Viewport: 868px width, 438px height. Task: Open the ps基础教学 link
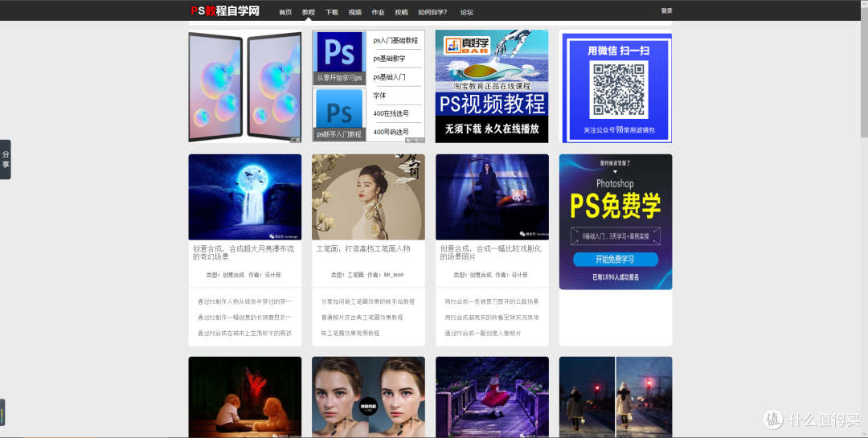point(389,59)
